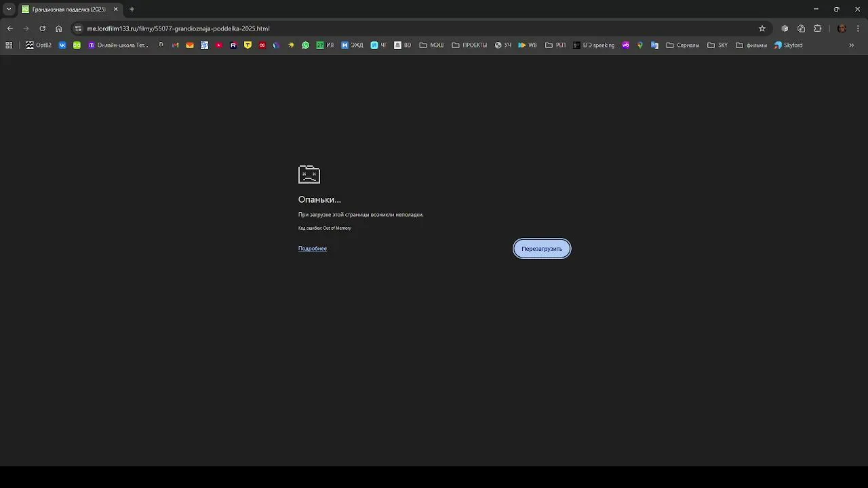Close the Грандиозная подделка tab
This screenshot has height=488, width=868.
click(115, 9)
